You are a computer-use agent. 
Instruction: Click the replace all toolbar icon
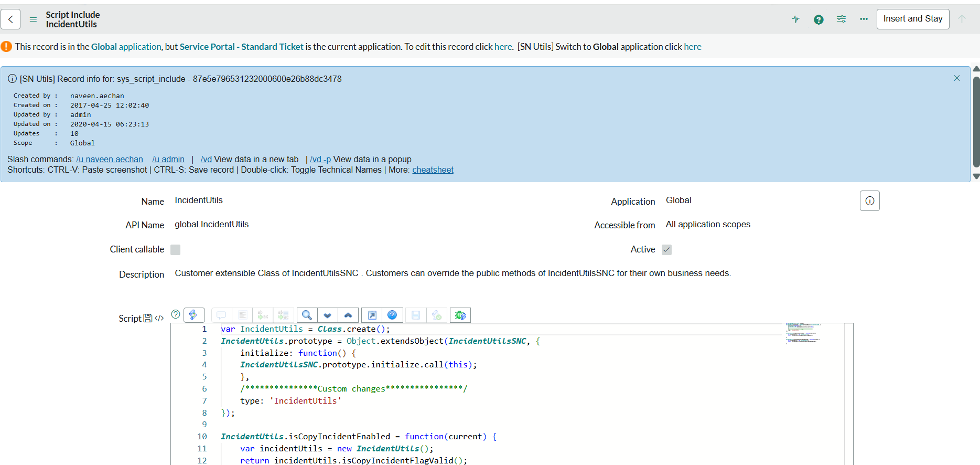tap(283, 315)
